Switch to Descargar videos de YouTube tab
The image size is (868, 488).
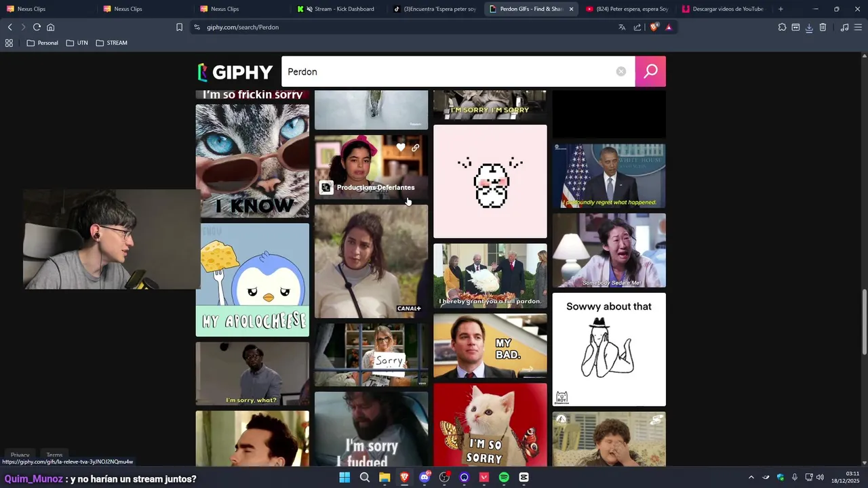(724, 9)
